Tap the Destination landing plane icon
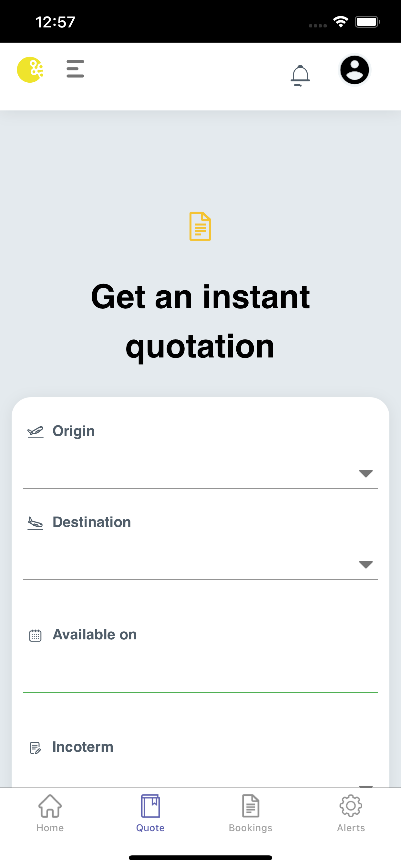This screenshot has width=401, height=868. pyautogui.click(x=36, y=523)
